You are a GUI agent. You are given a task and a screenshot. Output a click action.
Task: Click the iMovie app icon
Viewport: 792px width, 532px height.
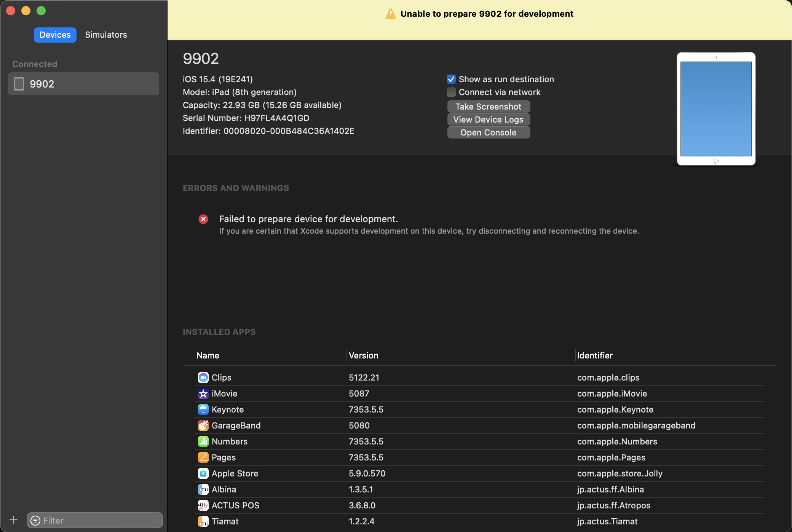(x=203, y=393)
